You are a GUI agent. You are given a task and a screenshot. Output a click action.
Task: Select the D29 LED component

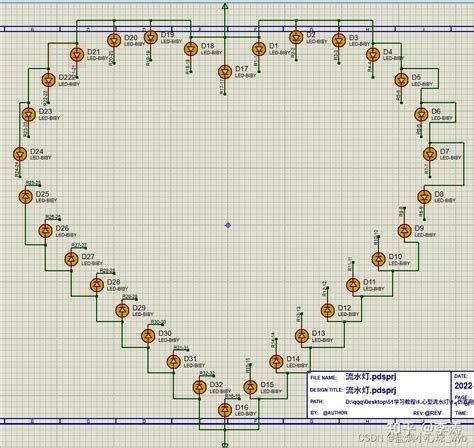122,311
